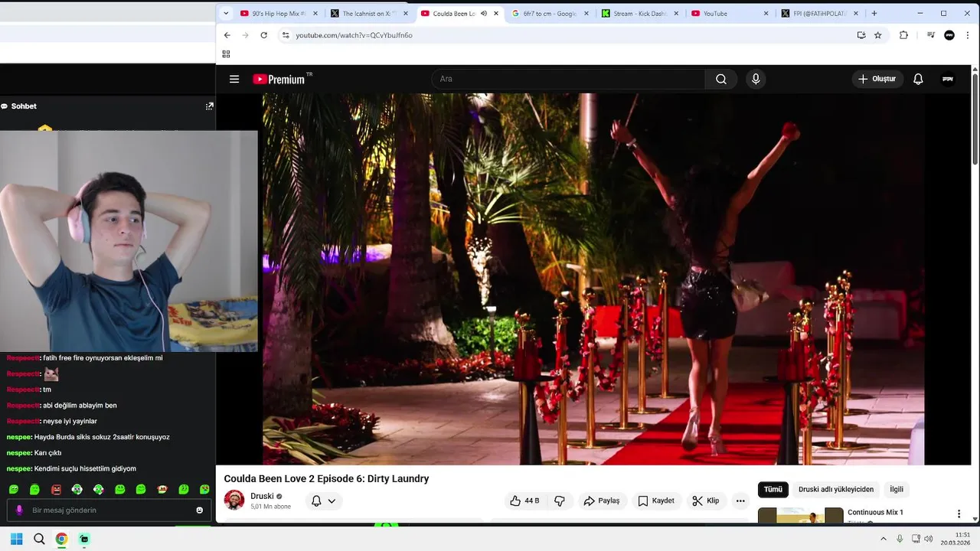The image size is (980, 551).
Task: Open the YouTube hamburger guide menu
Action: (x=234, y=79)
